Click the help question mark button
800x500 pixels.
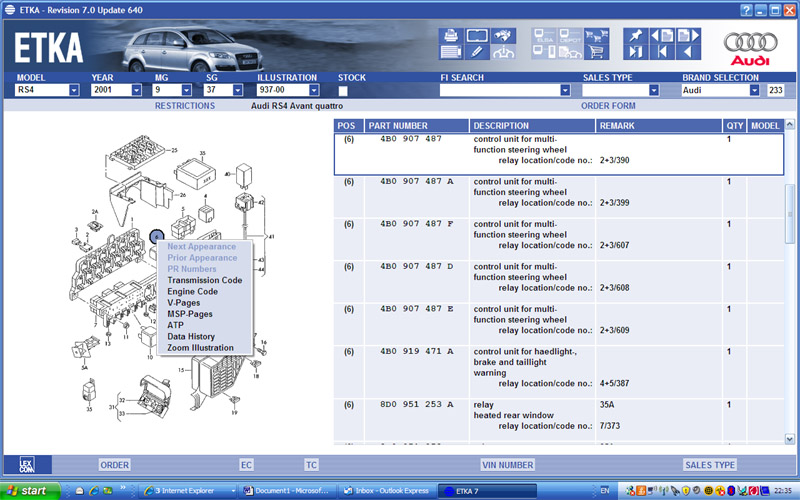745,10
